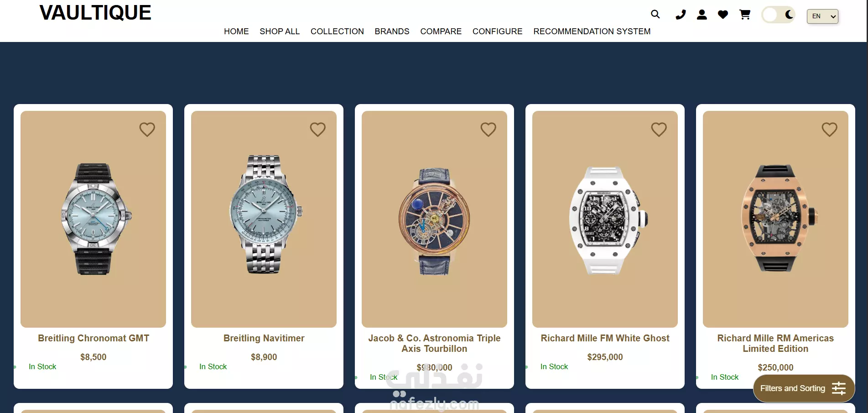Open the shopping cart icon
Screen dimensions: 868x413
click(745, 15)
